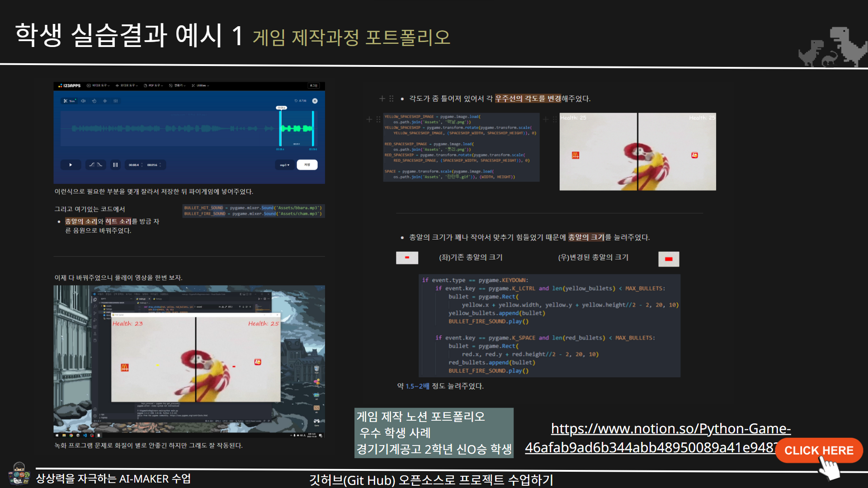Click the volume speaker icon in audio editor

click(83, 101)
